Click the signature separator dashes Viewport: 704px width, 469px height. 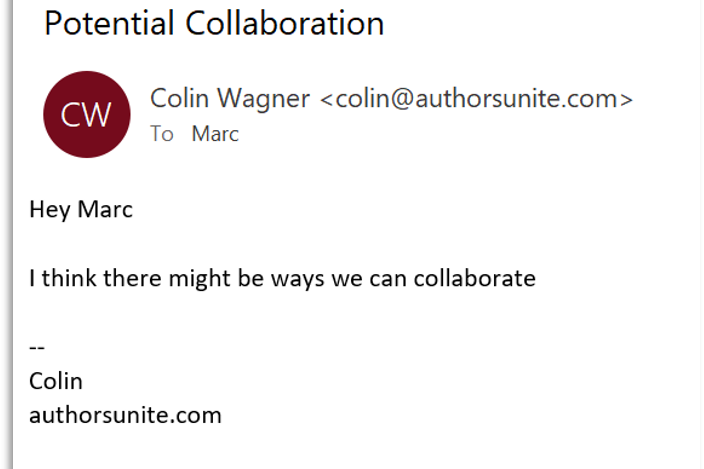(x=37, y=347)
